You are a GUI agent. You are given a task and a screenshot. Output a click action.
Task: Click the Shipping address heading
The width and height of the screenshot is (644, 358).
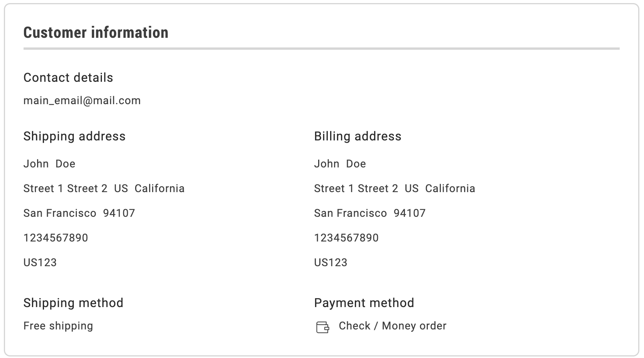74,136
